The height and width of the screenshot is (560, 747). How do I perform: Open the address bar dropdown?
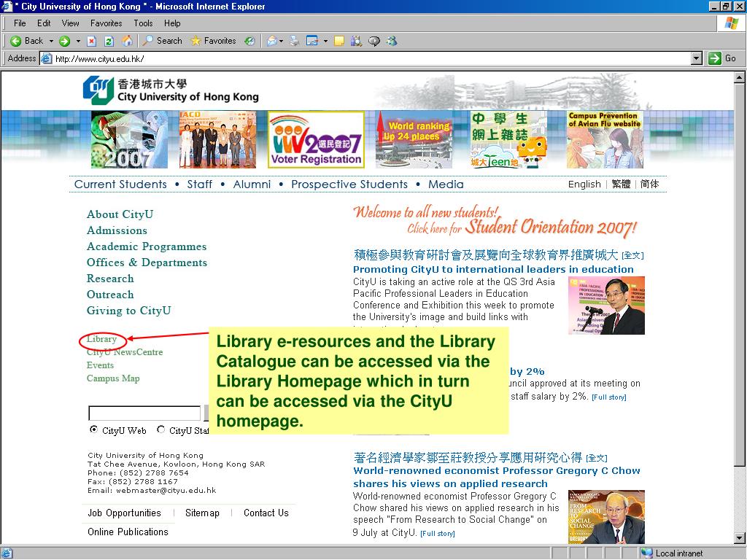[697, 58]
